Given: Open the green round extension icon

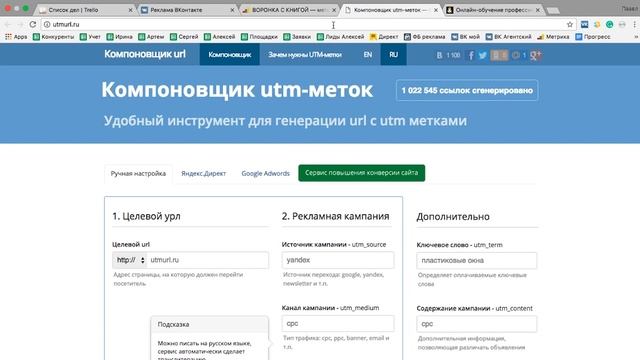Looking at the screenshot, I should pyautogui.click(x=609, y=24).
